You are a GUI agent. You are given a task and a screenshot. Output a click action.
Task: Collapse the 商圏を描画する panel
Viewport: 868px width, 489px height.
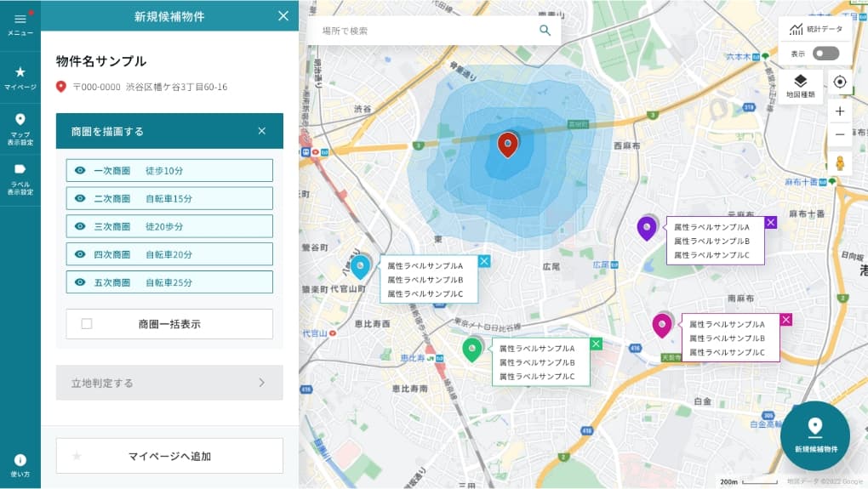(262, 131)
